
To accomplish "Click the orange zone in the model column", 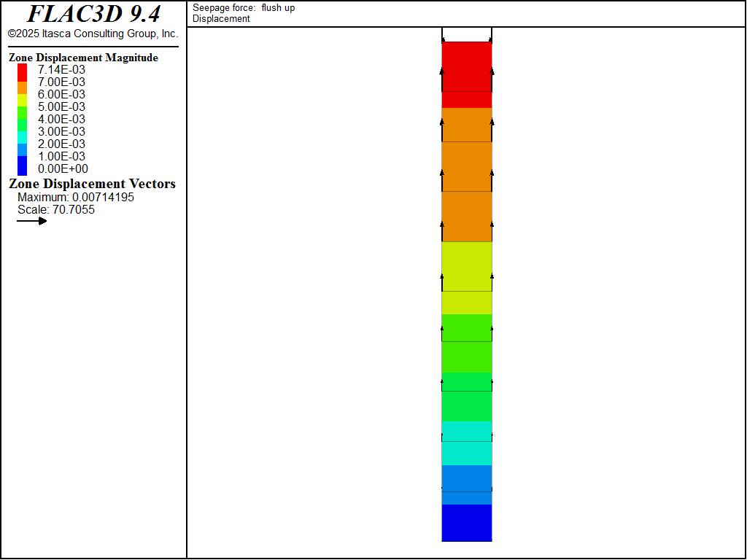I will coord(467,175).
